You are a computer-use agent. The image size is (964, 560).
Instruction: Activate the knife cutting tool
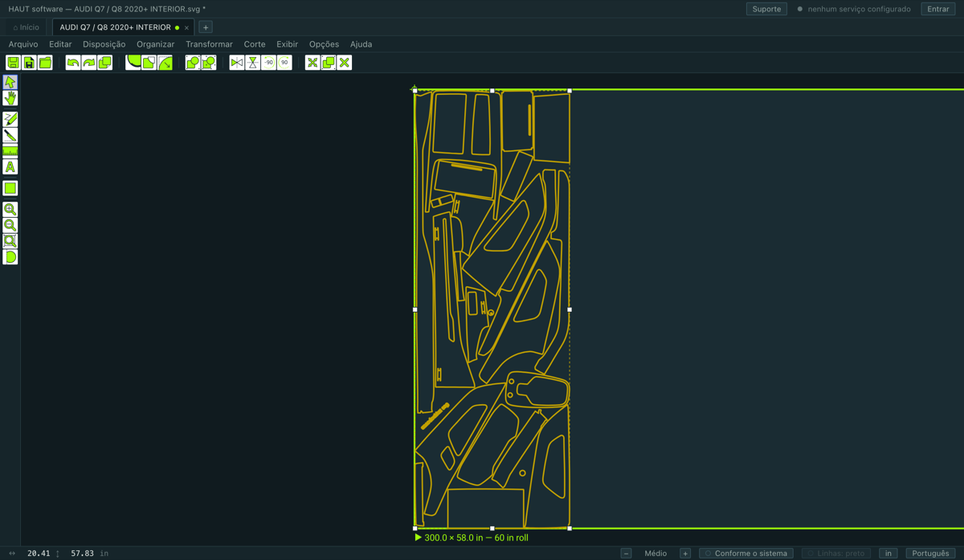(10, 135)
